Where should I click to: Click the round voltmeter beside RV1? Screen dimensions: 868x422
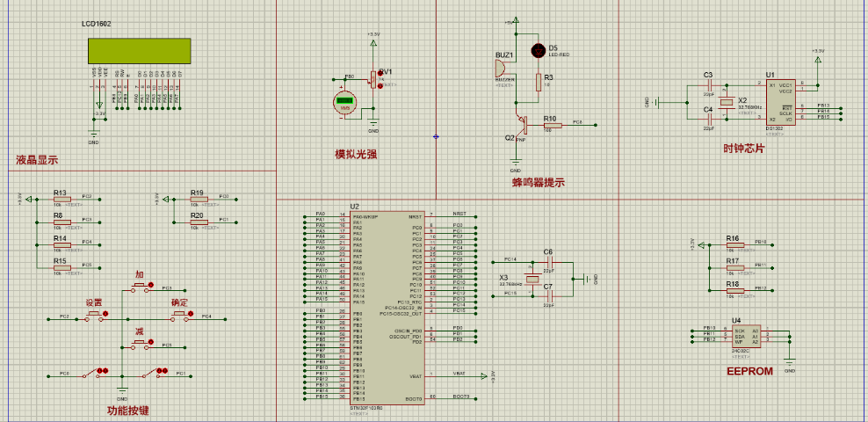point(345,103)
